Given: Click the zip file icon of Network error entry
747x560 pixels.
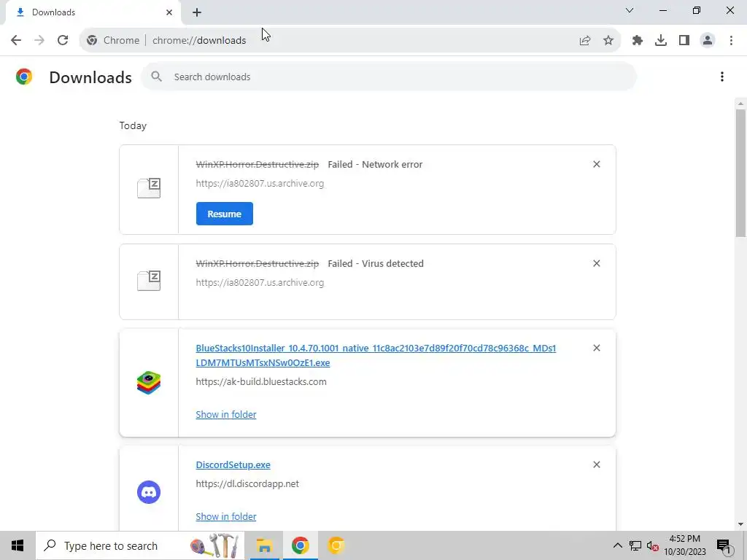Looking at the screenshot, I should click(149, 188).
